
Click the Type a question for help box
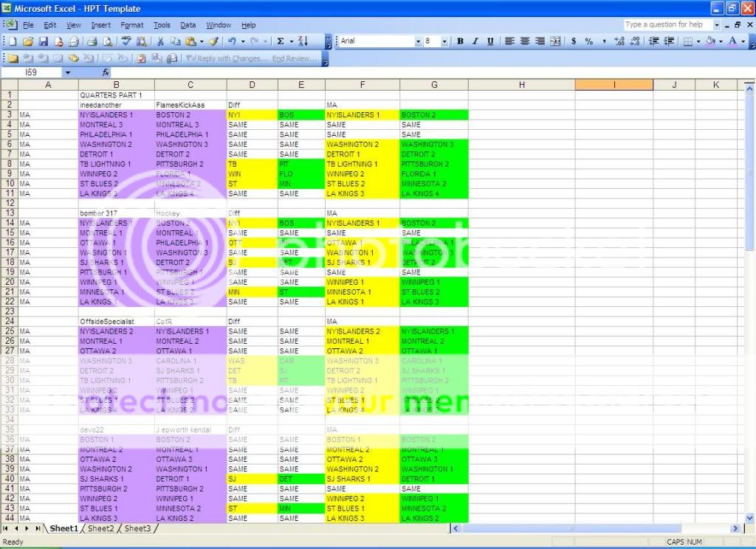[x=667, y=24]
